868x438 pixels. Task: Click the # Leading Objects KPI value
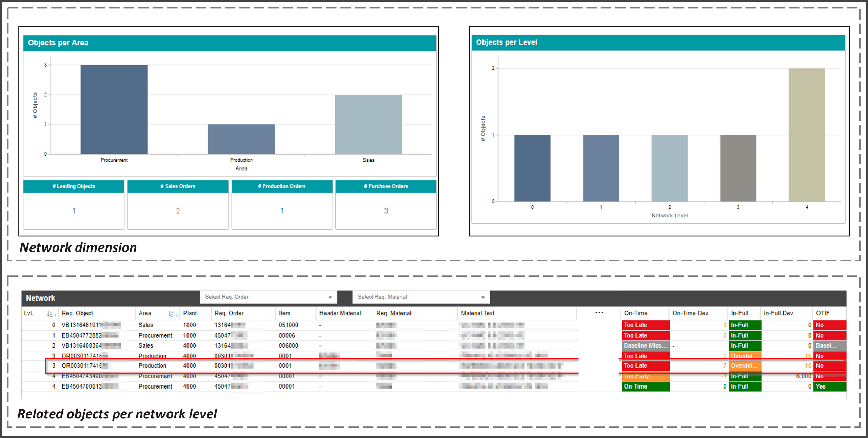coord(74,211)
